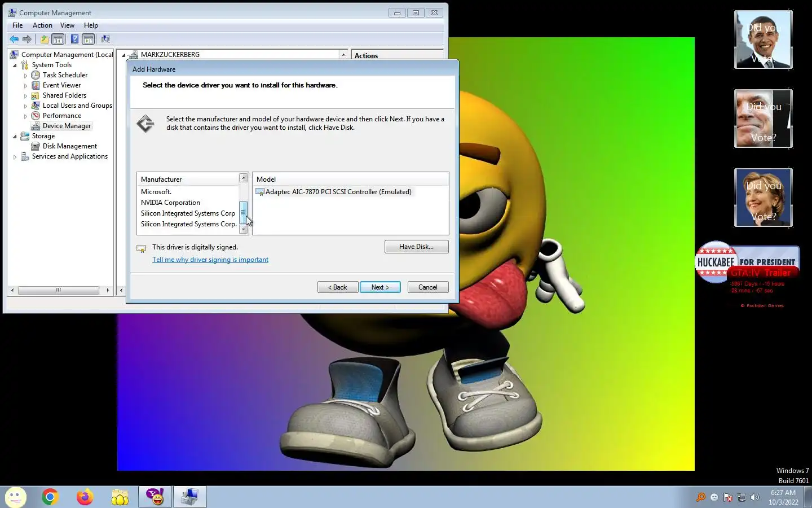Click the Next > button
812x508 pixels.
coord(380,287)
